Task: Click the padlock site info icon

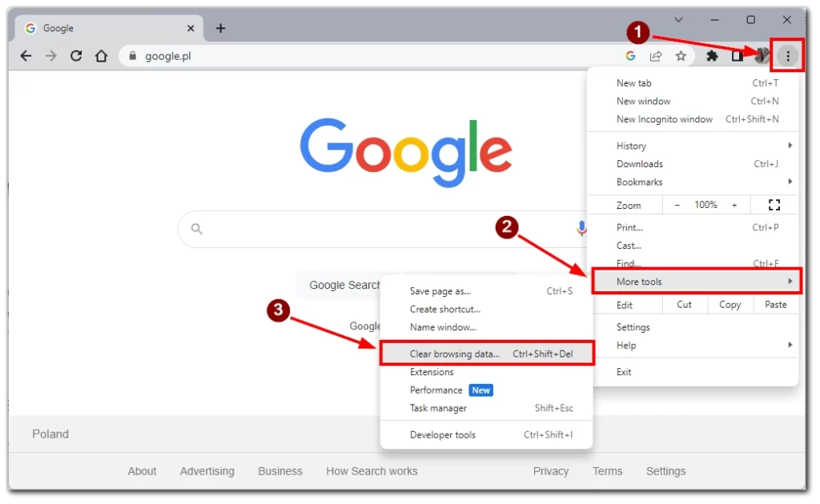Action: tap(133, 56)
